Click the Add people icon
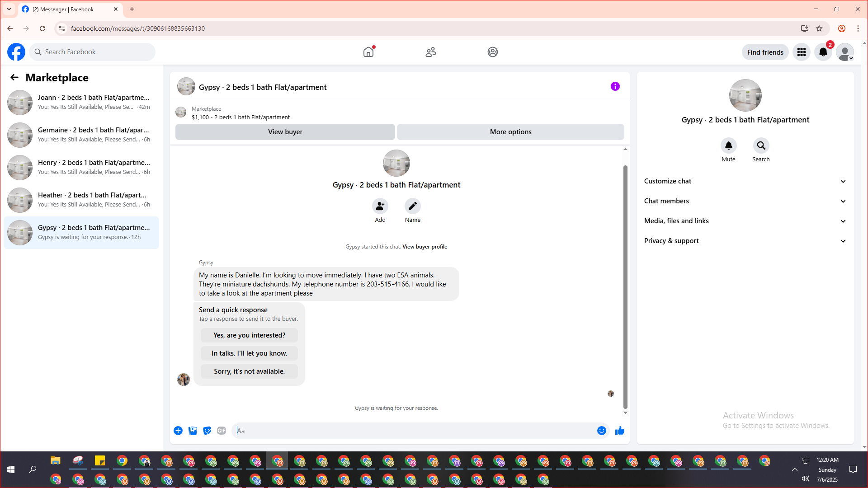 (x=380, y=206)
